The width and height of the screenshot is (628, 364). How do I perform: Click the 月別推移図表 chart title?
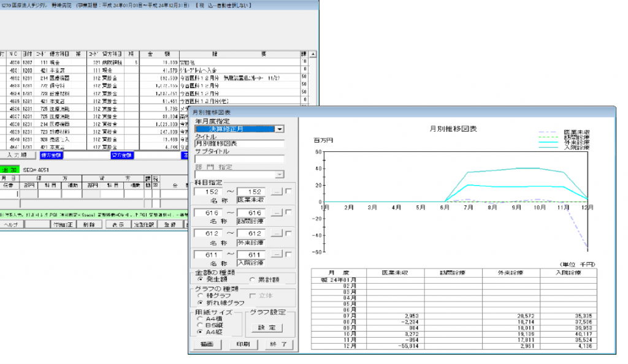[453, 129]
